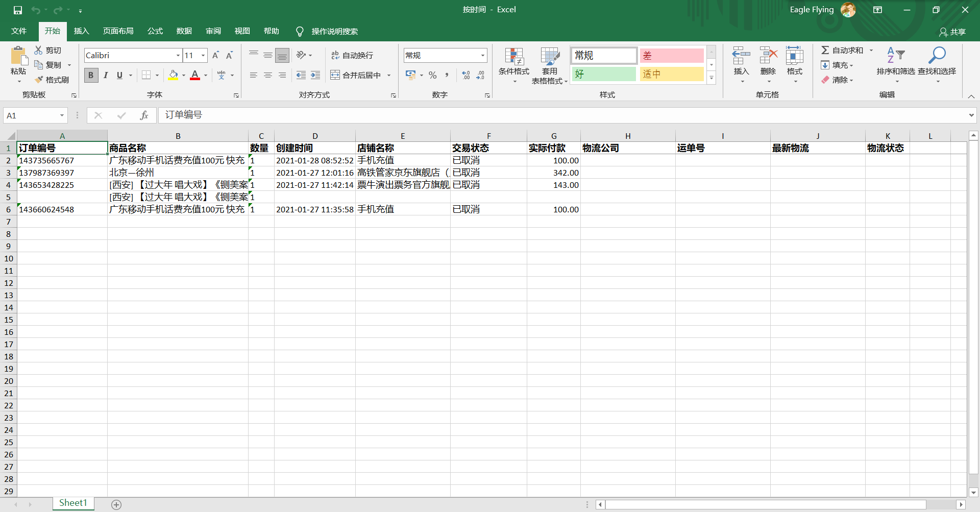The height and width of the screenshot is (512, 980).
Task: Select the Format Painter (格式刷) tool
Action: click(x=53, y=80)
